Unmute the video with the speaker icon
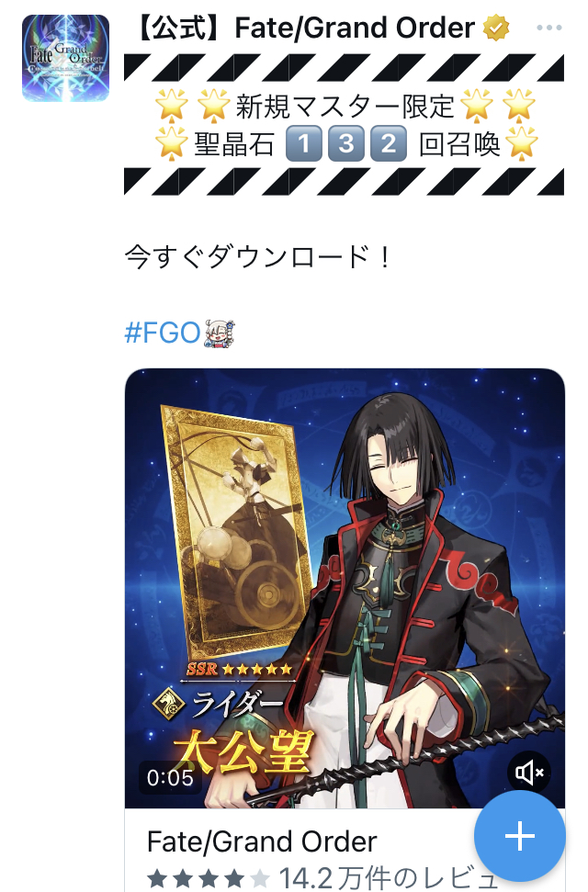Image resolution: width=588 pixels, height=892 pixels. point(529,773)
